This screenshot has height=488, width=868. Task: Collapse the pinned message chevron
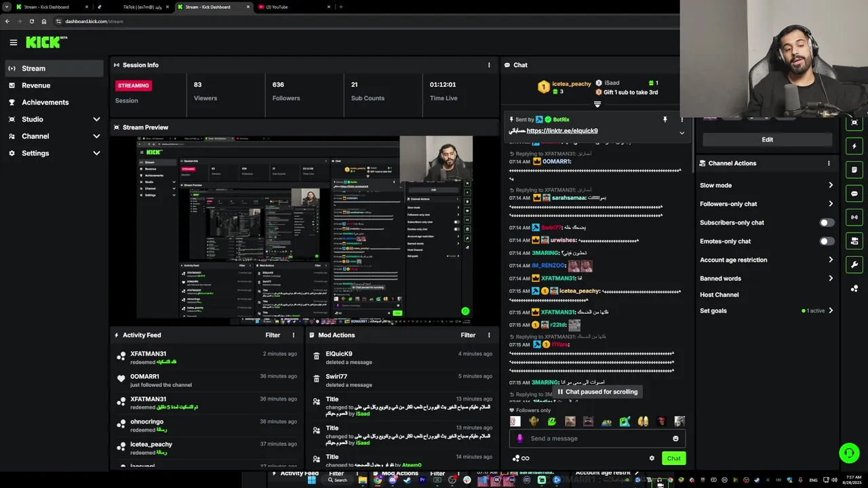coord(682,133)
